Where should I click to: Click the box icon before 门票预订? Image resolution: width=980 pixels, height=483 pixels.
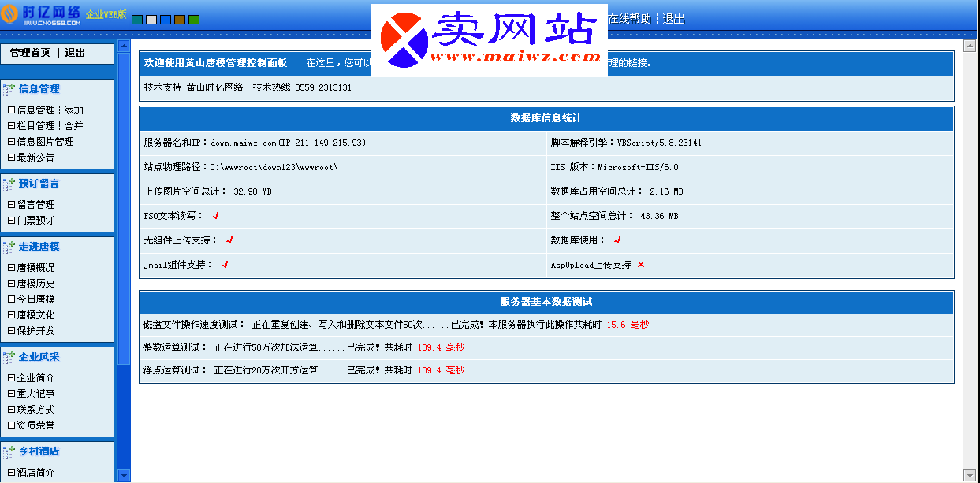tap(11, 221)
